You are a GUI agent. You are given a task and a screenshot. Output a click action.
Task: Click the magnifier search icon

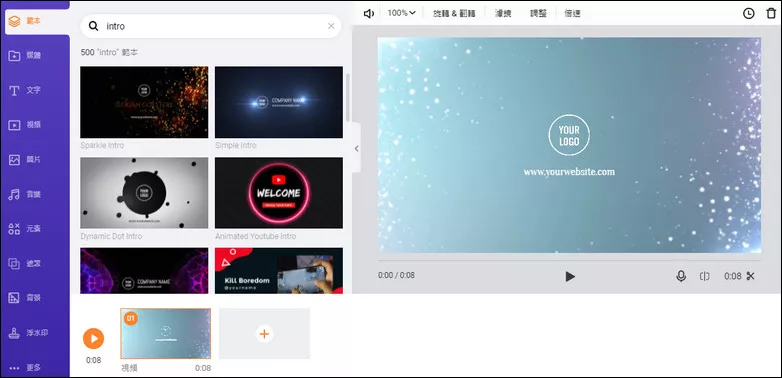93,26
